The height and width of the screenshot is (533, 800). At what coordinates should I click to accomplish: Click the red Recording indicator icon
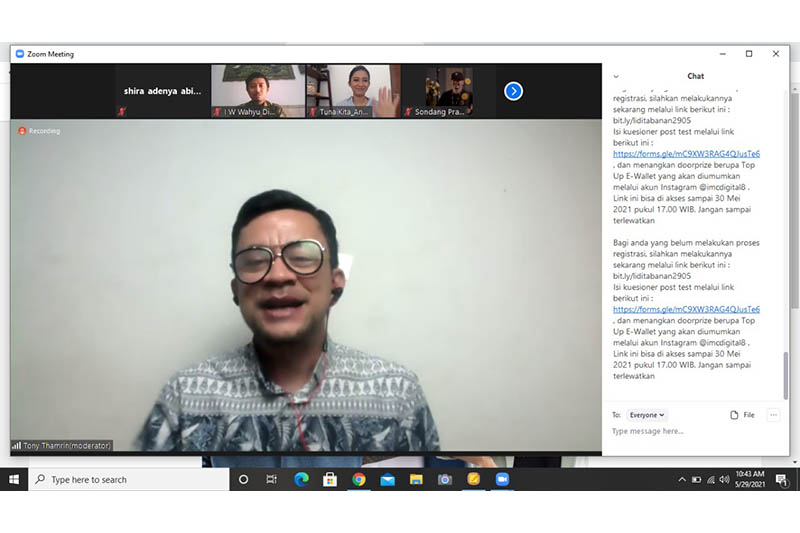22,131
